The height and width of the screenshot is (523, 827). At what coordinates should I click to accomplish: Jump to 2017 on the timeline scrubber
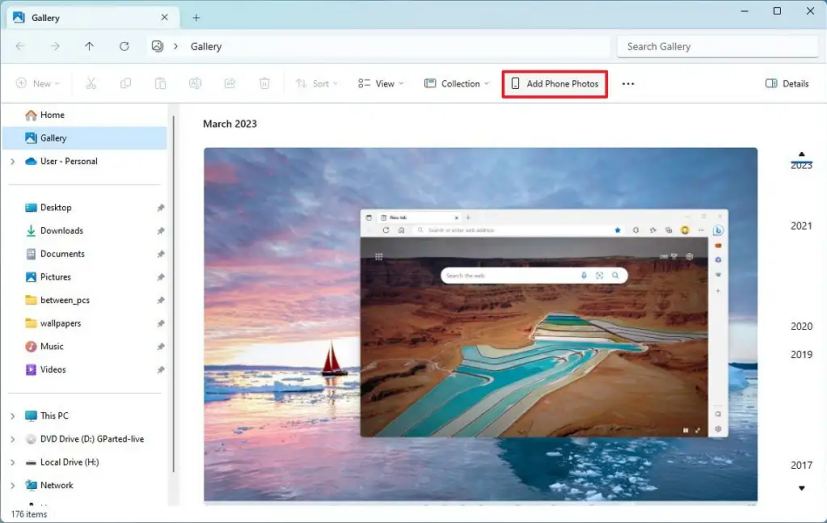[801, 465]
